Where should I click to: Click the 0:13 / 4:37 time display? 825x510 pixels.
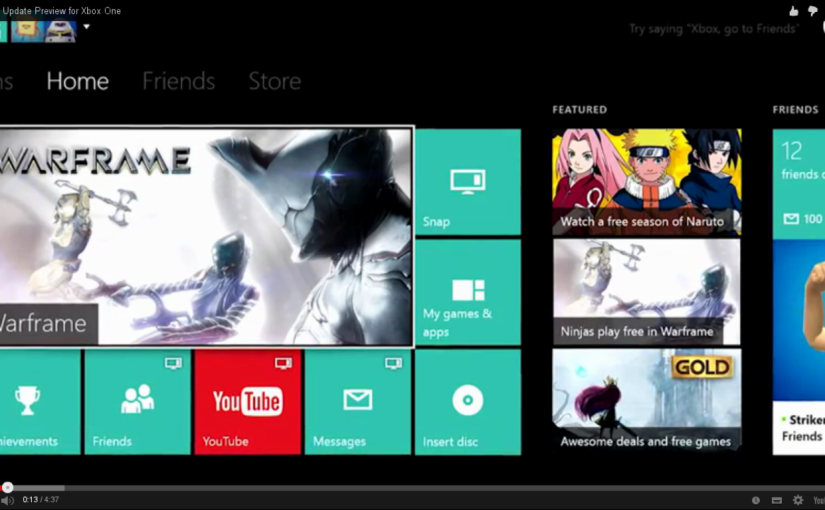[x=41, y=499]
